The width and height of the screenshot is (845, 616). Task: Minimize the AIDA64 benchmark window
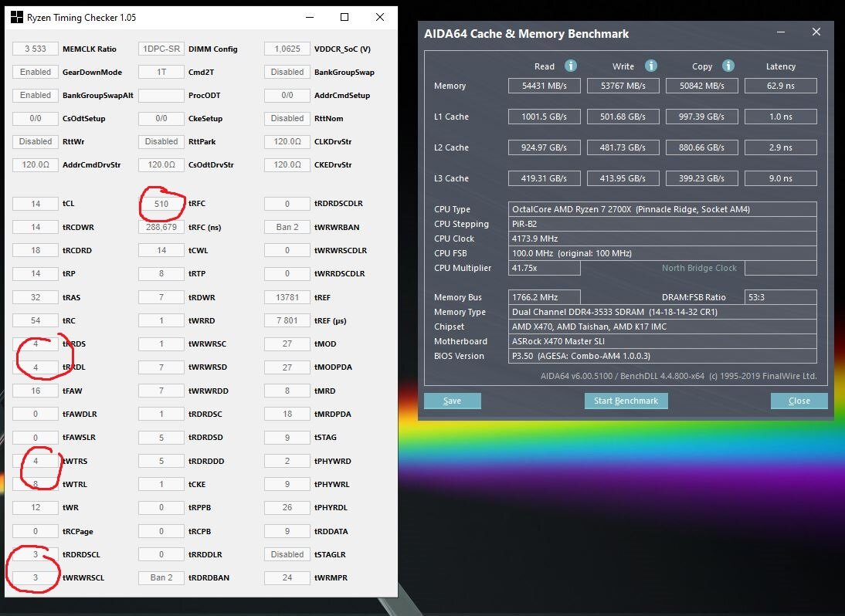780,32
